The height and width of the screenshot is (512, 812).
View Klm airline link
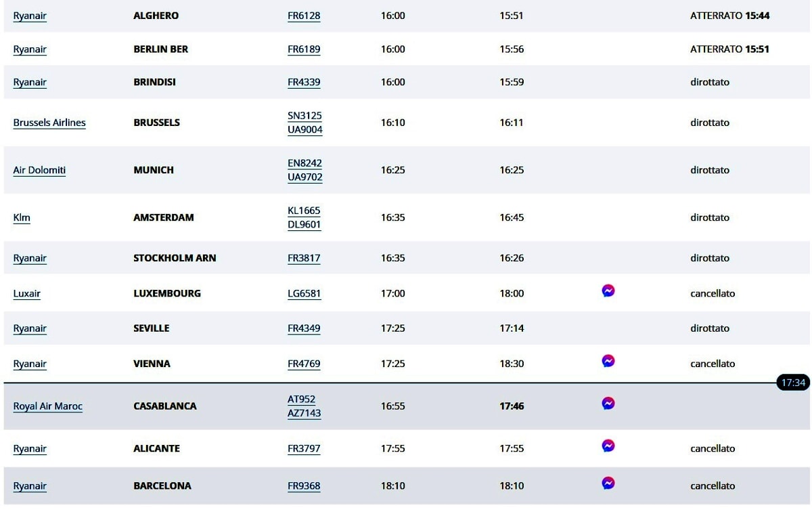pyautogui.click(x=22, y=217)
